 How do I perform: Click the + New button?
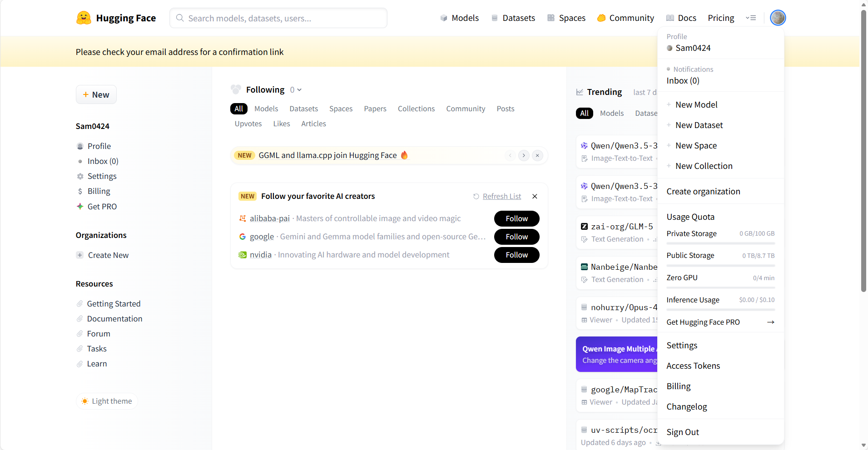(96, 94)
